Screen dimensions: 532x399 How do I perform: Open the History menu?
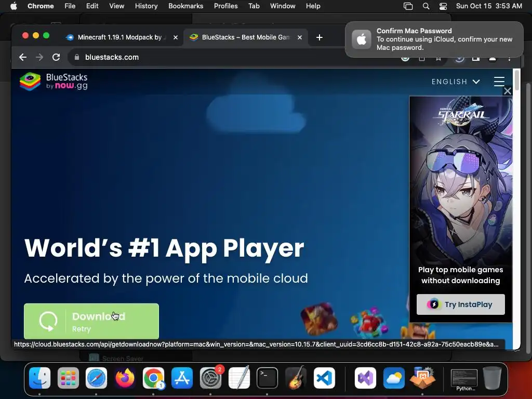(x=146, y=6)
